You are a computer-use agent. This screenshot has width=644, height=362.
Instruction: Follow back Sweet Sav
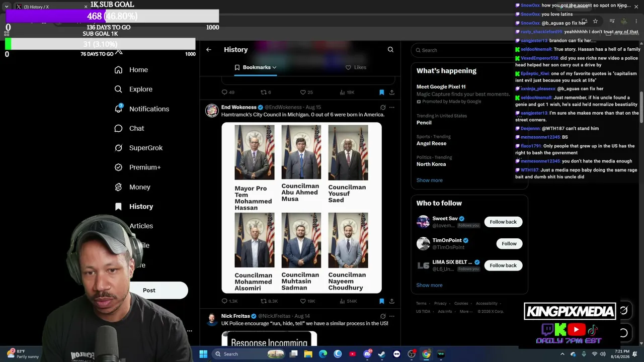pos(503,222)
